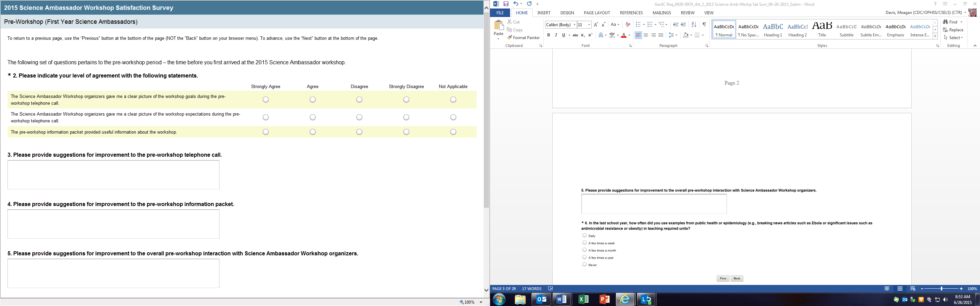Expand the font size dropdown showing 11
Image resolution: width=980 pixels, height=306 pixels.
589,25
